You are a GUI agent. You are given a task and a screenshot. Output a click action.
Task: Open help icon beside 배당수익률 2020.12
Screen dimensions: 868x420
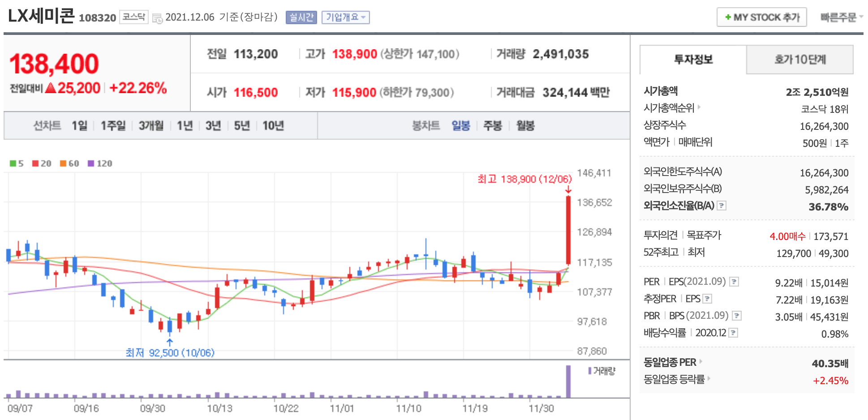pos(733,333)
